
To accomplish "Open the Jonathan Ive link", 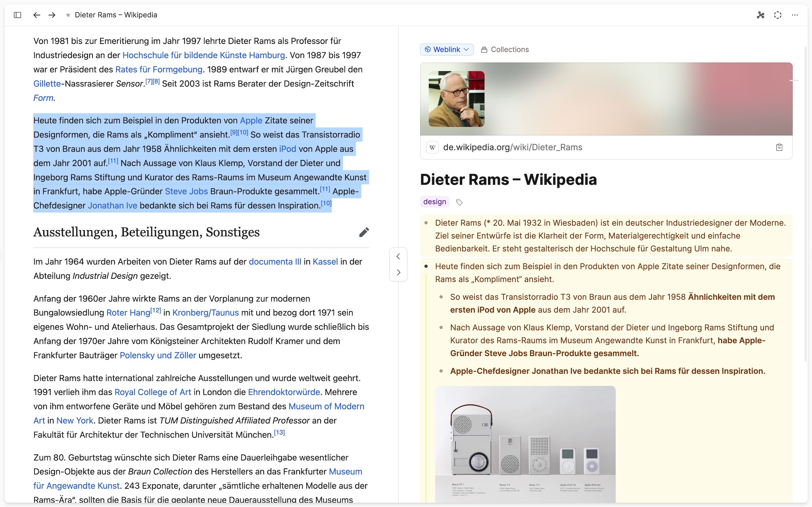I will [113, 206].
